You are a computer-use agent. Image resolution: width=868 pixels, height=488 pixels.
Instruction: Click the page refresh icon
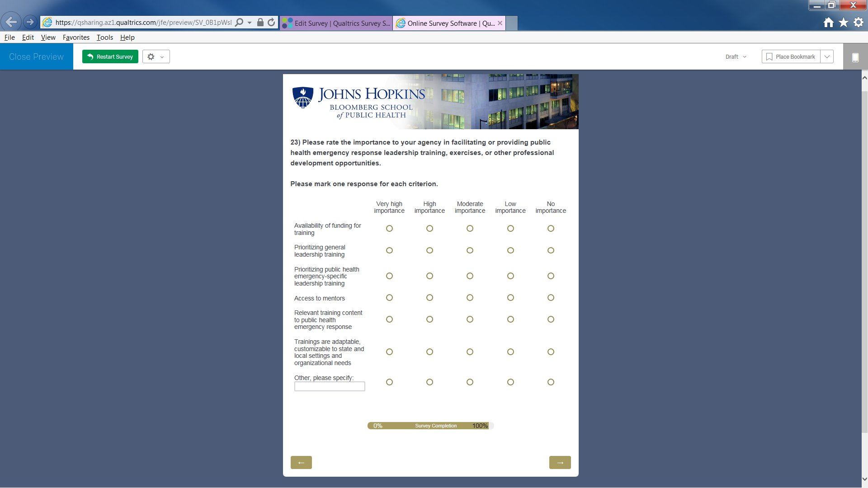point(271,23)
